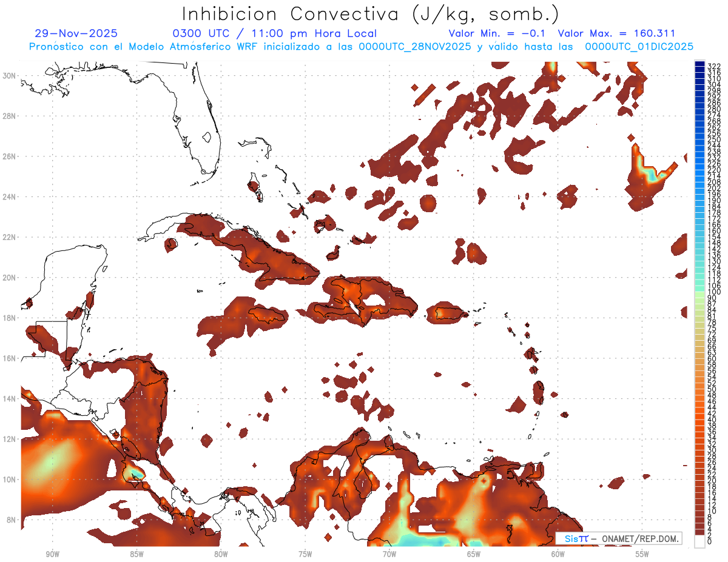Click the white swatch at the colorbar bottom
The width and height of the screenshot is (728, 562).
[x=699, y=541]
